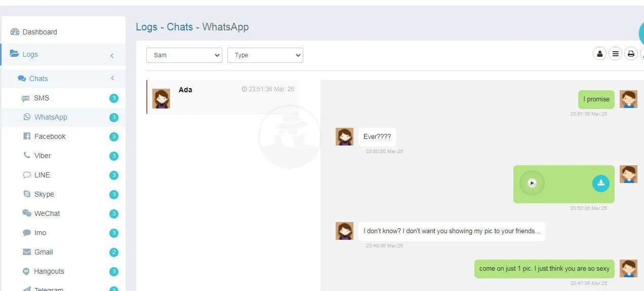Viewport: 644px width, 291px height.
Task: Click the print toolbar icon
Action: [631, 53]
